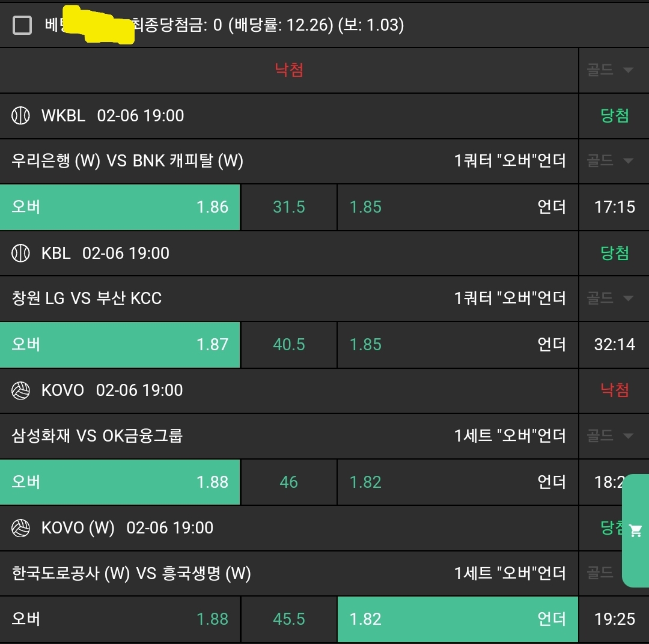Open the shopping cart icon

(635, 530)
